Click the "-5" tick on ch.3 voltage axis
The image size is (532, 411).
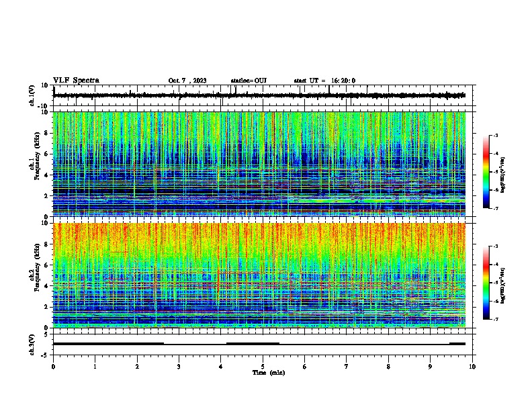click(46, 355)
